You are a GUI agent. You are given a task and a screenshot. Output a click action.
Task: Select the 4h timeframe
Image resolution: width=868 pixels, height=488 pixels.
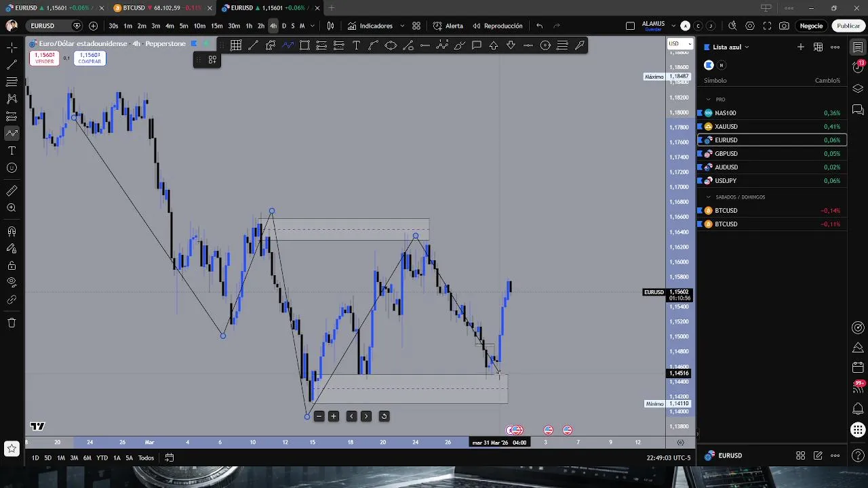(x=273, y=26)
